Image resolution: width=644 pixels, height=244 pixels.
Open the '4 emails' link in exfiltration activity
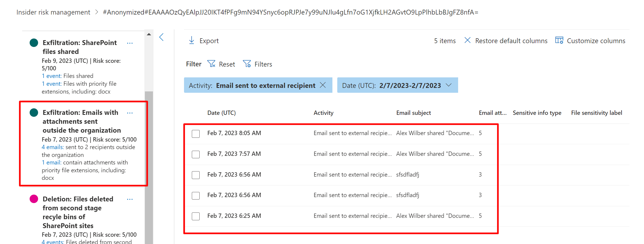pos(53,147)
